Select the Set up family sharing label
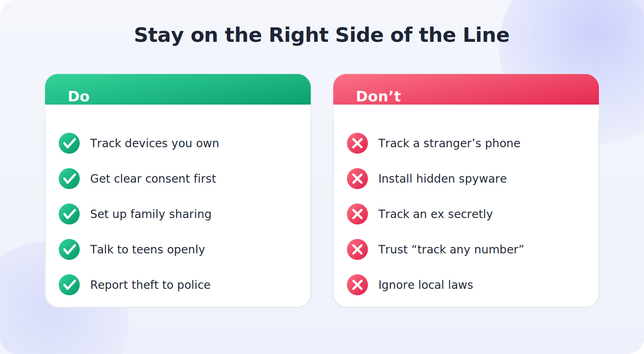Image resolution: width=644 pixels, height=354 pixels. pos(151,214)
